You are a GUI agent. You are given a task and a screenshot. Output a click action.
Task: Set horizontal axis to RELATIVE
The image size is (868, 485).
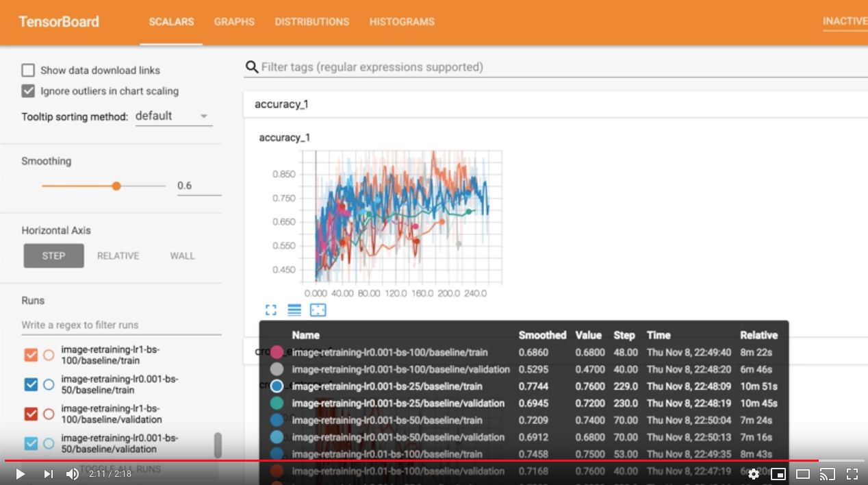point(118,256)
